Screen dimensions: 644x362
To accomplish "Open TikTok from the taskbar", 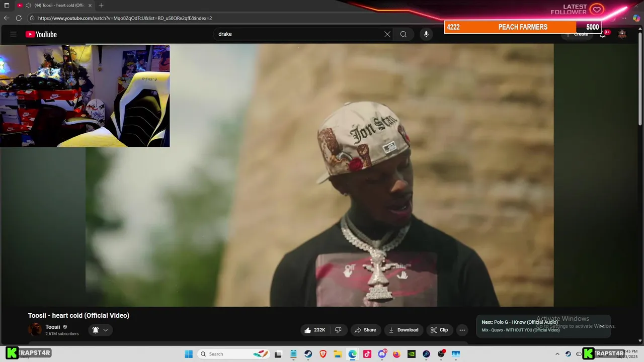I will (367, 354).
